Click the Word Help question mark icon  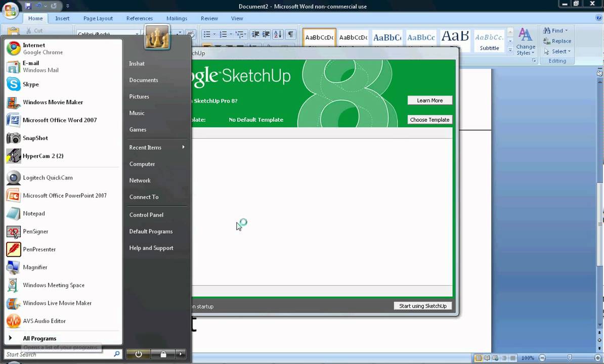point(598,18)
